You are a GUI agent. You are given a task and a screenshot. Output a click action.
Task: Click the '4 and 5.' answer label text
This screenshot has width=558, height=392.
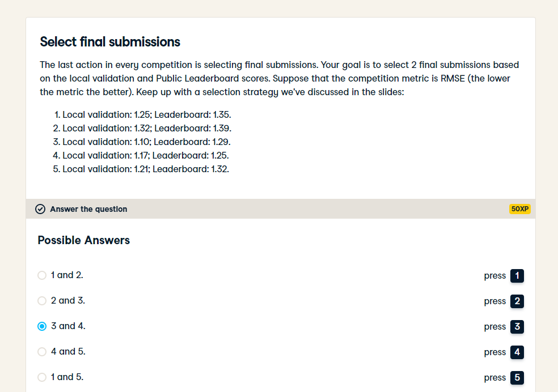coord(68,351)
